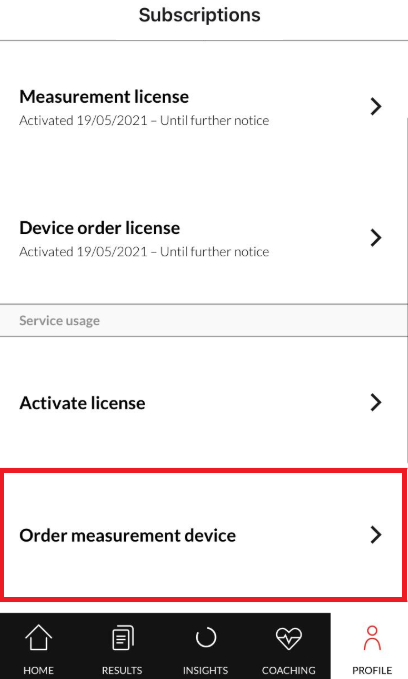This screenshot has width=408, height=679.
Task: Switch to the HOME tab label
Action: click(x=39, y=670)
